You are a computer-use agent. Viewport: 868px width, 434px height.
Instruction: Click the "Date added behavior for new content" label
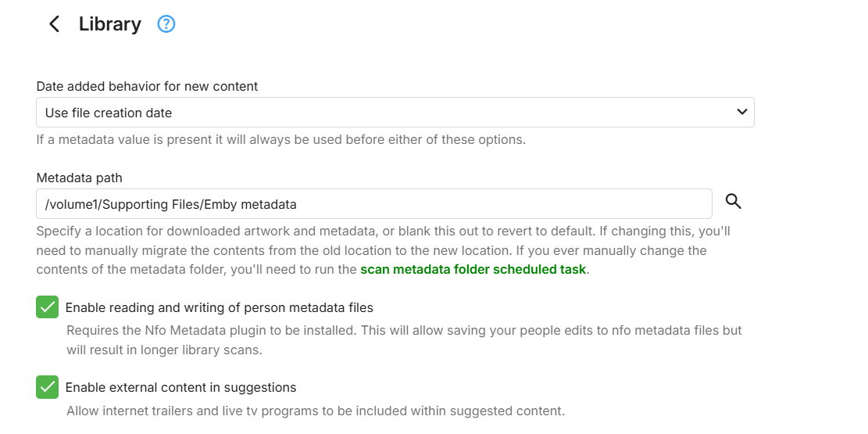click(x=148, y=86)
